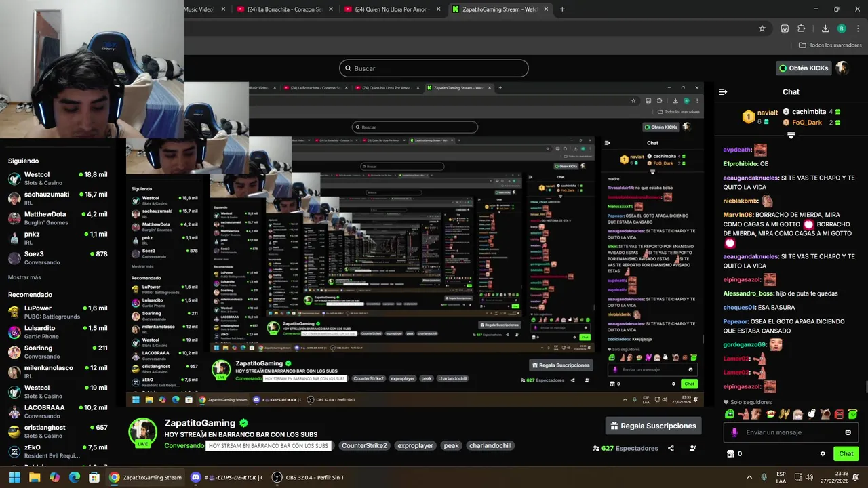Open a new browser tab

[x=562, y=9]
